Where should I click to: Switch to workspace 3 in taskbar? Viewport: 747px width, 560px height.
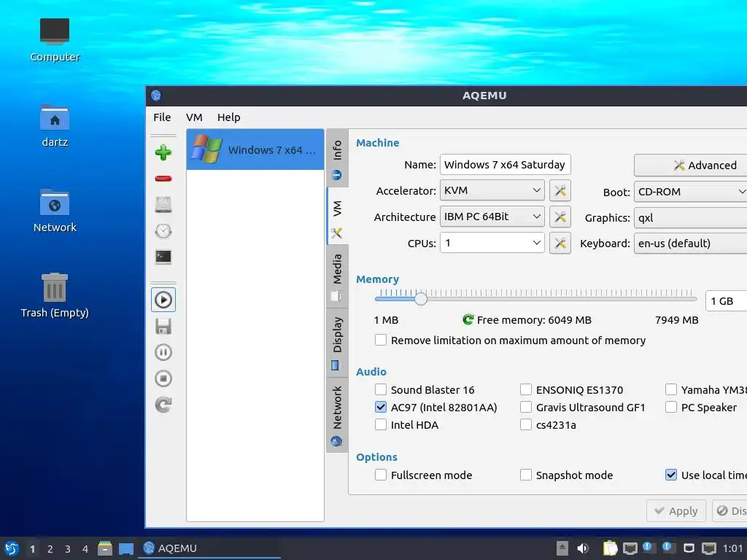tap(68, 549)
